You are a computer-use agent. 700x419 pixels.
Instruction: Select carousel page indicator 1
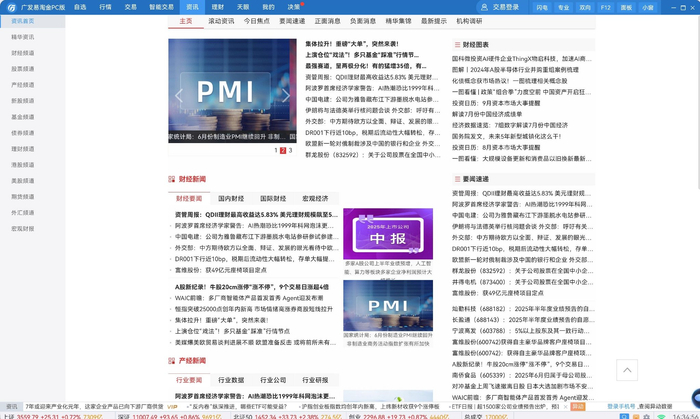pos(274,151)
